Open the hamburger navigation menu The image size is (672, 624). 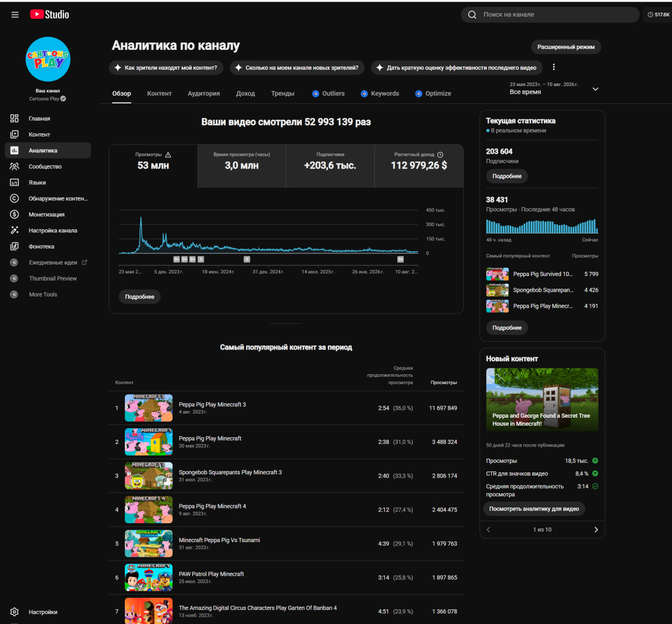(15, 15)
